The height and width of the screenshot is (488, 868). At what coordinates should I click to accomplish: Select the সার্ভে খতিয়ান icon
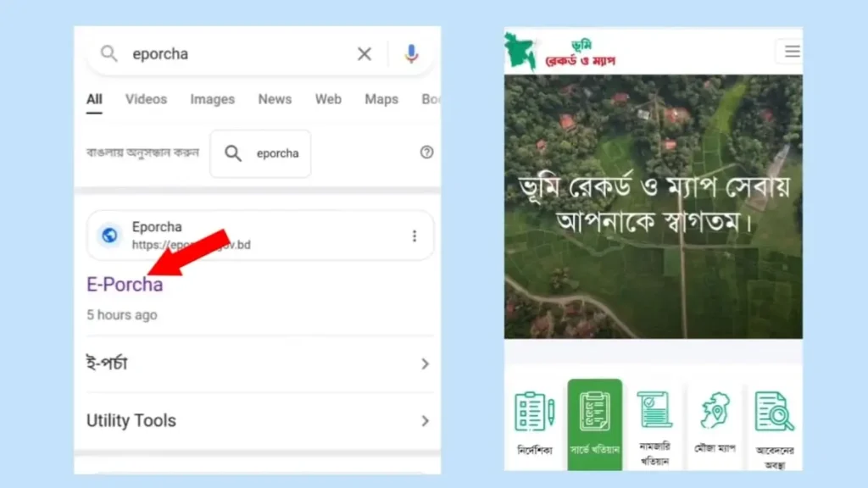click(x=594, y=421)
